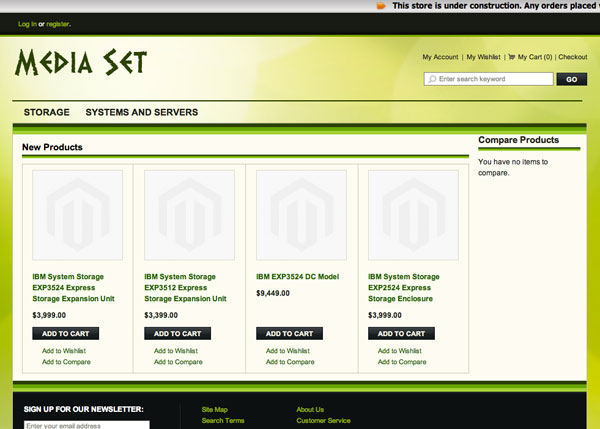Click the cart icon beside My Cart
Image resolution: width=600 pixels, height=429 pixels.
click(511, 57)
